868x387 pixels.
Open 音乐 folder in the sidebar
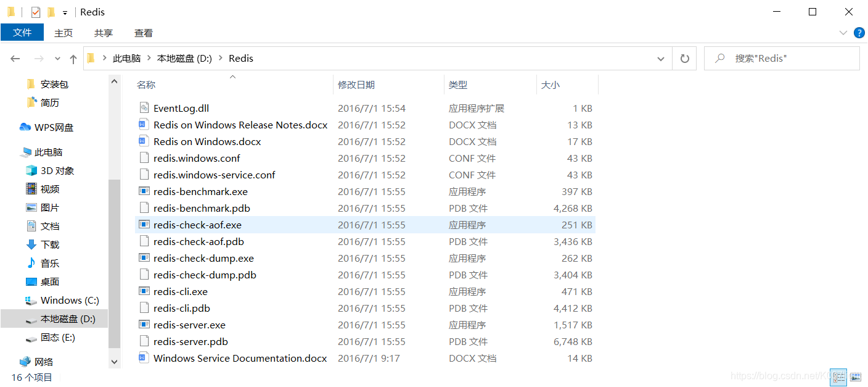tap(42, 263)
